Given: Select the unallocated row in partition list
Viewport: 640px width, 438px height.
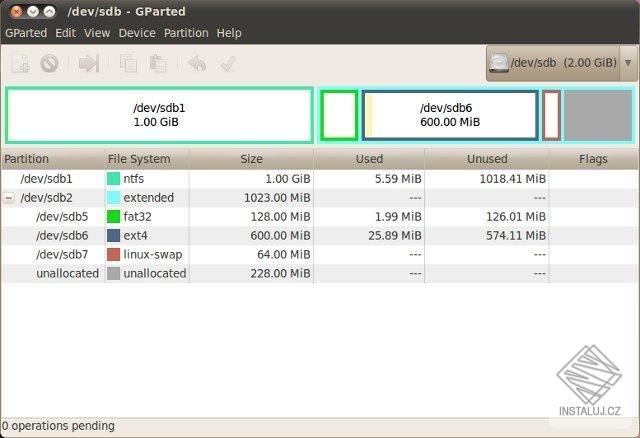Looking at the screenshot, I should 320,273.
